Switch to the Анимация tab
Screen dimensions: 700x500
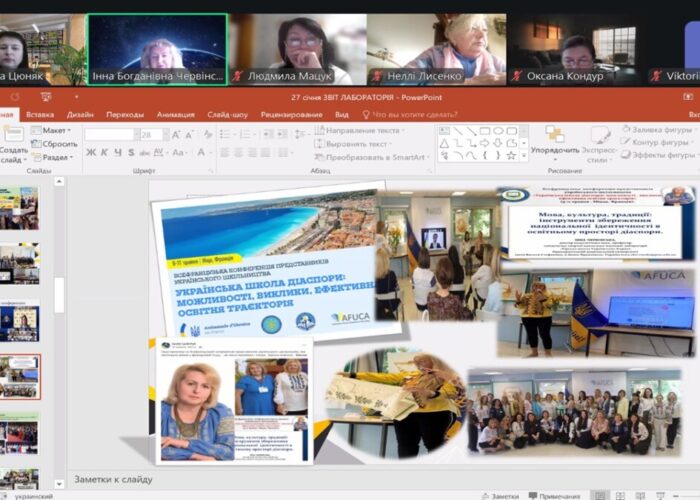(x=175, y=115)
